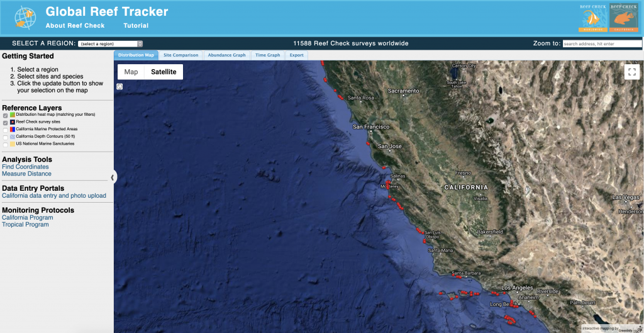Click the small globe icon under the Map button
This screenshot has width=644, height=333.
click(x=120, y=87)
